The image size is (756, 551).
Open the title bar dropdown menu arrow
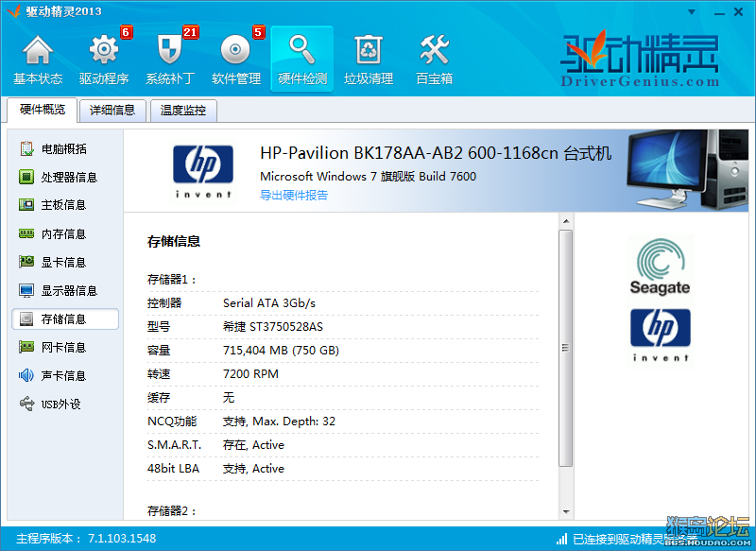pyautogui.click(x=692, y=12)
